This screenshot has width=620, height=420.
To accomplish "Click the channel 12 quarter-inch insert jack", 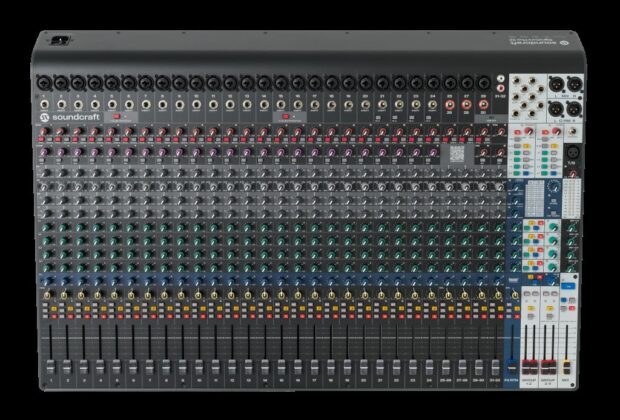I will coord(230,105).
